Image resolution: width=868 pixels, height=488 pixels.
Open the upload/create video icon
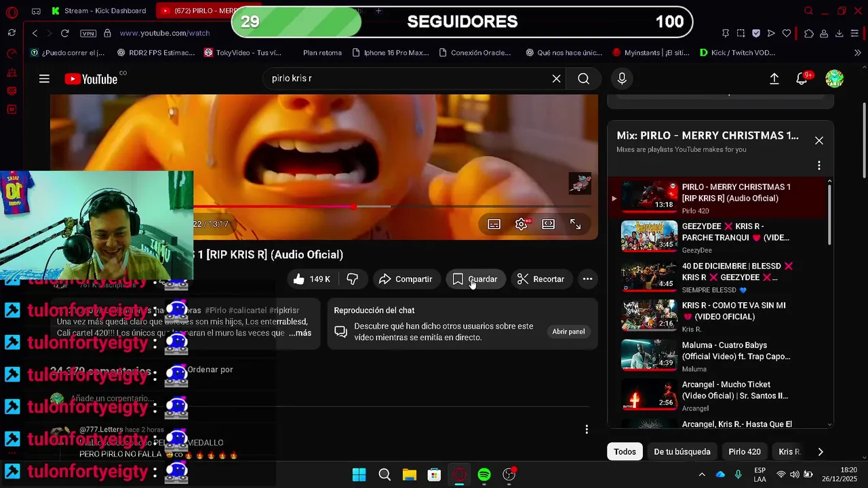tap(774, 79)
